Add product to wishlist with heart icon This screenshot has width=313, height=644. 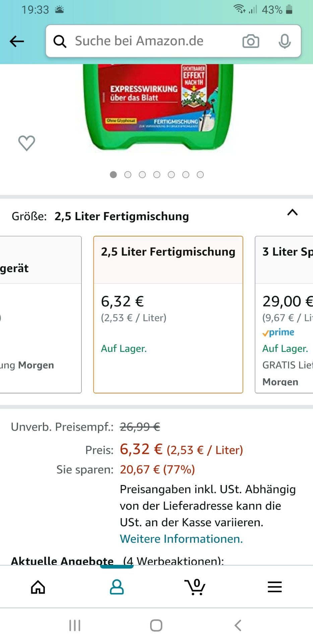(x=26, y=143)
